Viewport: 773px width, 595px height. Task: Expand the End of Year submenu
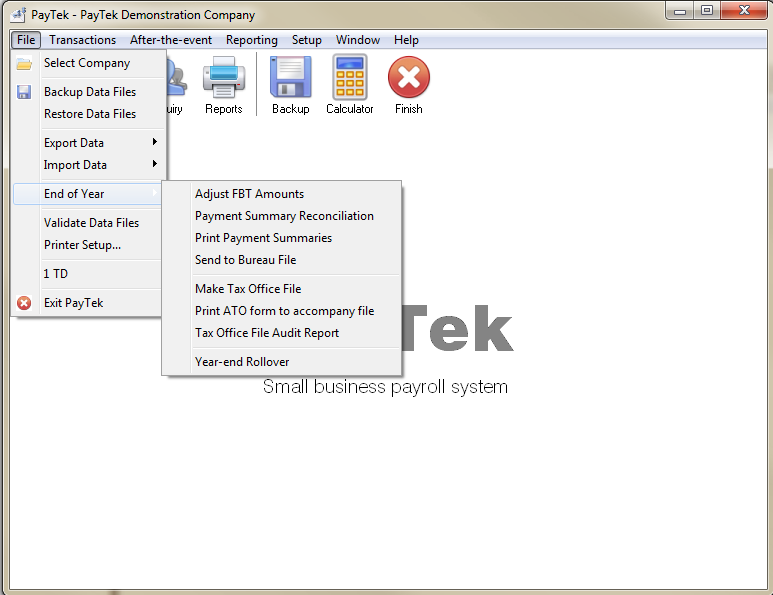pos(89,194)
